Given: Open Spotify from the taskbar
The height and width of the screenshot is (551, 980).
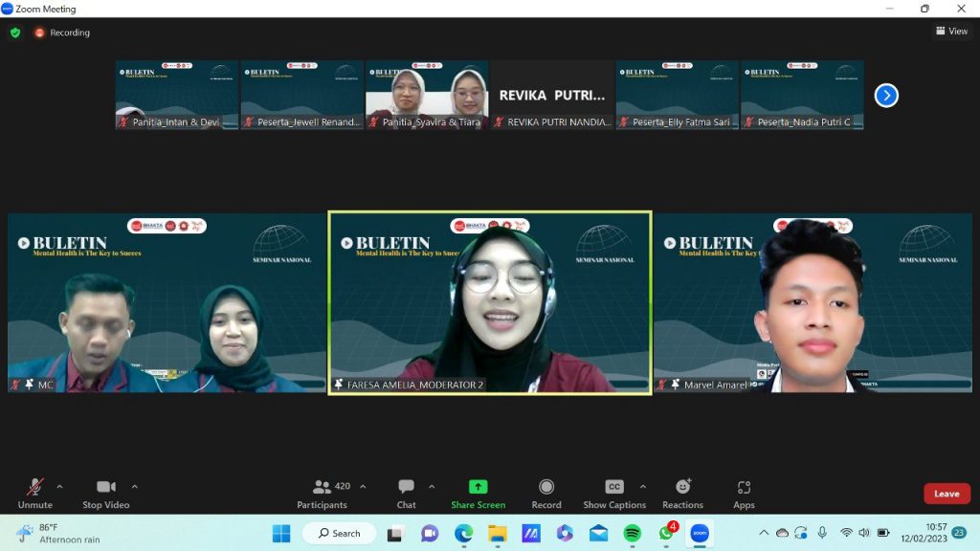Looking at the screenshot, I should pyautogui.click(x=632, y=533).
